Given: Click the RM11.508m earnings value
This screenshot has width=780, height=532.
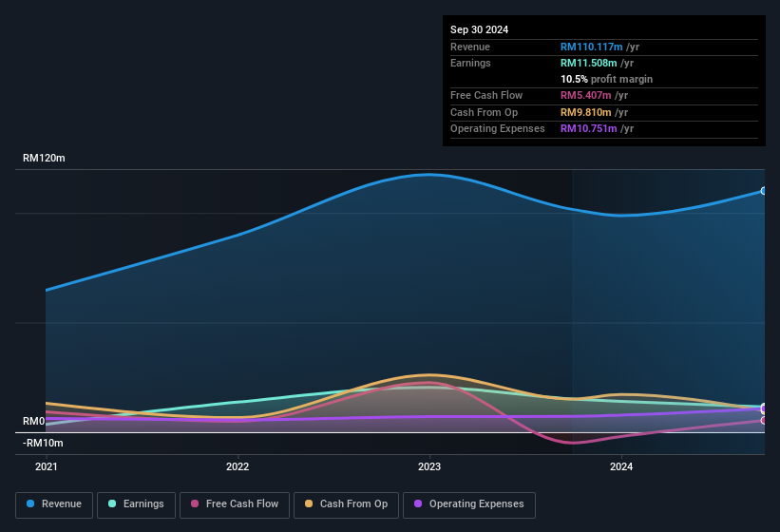Looking at the screenshot, I should tap(588, 63).
